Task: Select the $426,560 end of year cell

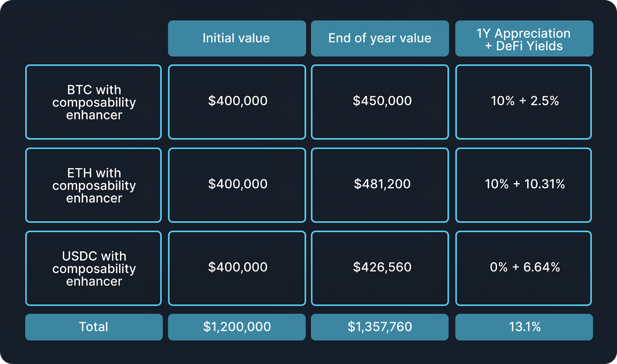Action: (x=379, y=268)
